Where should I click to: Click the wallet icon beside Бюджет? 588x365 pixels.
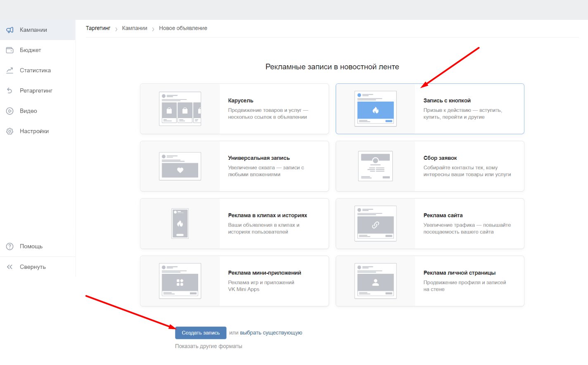pyautogui.click(x=10, y=50)
